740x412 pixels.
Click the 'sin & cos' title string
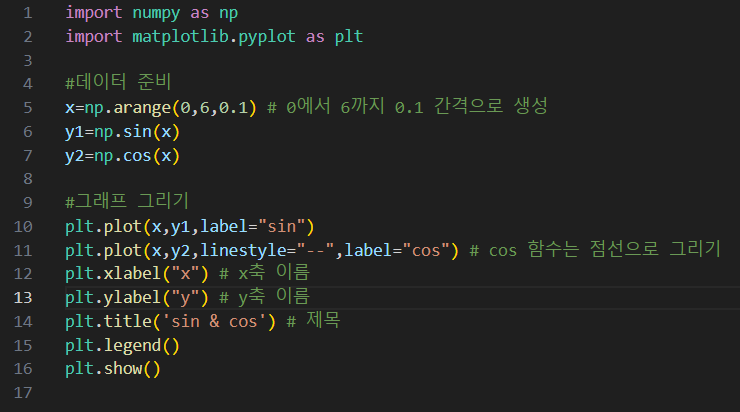coord(214,321)
